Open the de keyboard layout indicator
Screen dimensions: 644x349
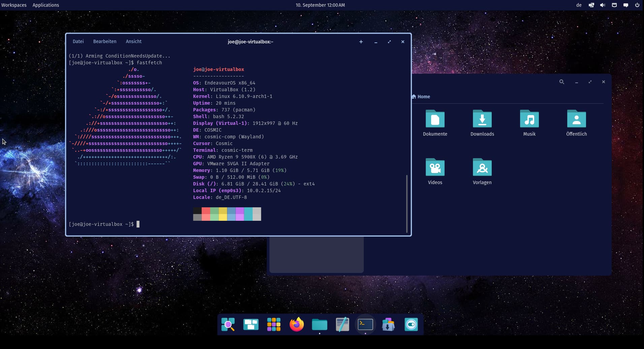579,5
